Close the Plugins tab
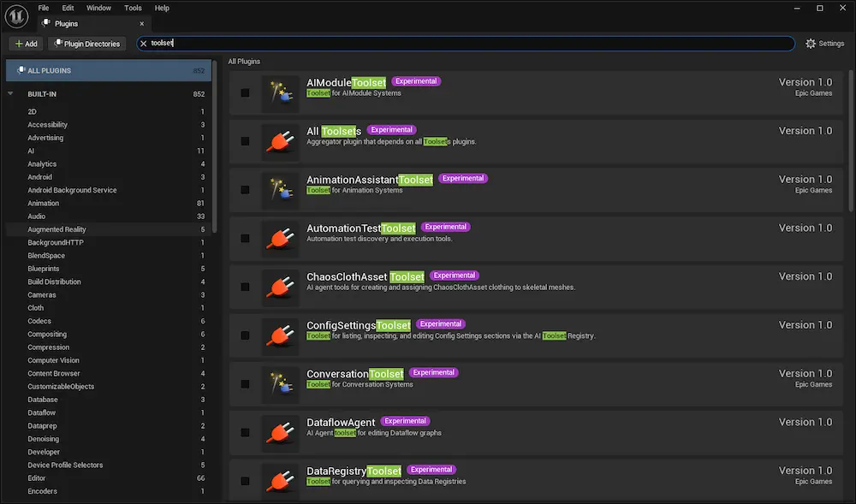This screenshot has height=504, width=856. tap(142, 23)
